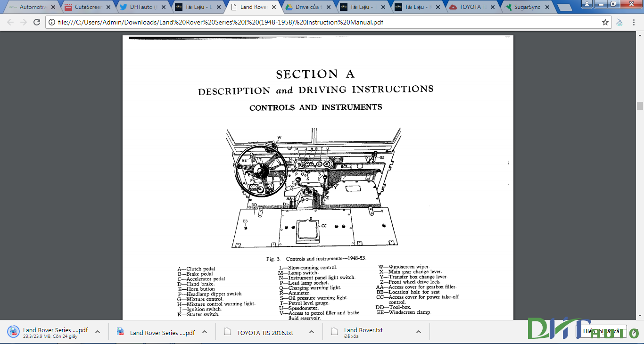Expand options for the downloading Land Rover PDF

coord(98,332)
